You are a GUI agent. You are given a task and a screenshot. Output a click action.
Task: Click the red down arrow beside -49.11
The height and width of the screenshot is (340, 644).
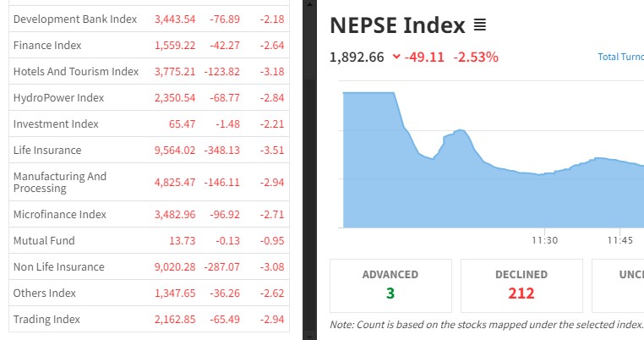(396, 58)
